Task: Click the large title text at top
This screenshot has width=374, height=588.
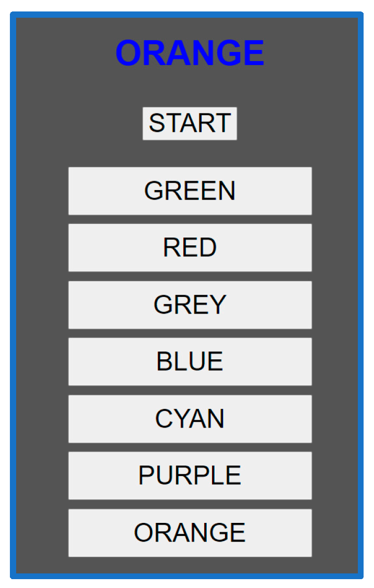Action: click(x=190, y=53)
